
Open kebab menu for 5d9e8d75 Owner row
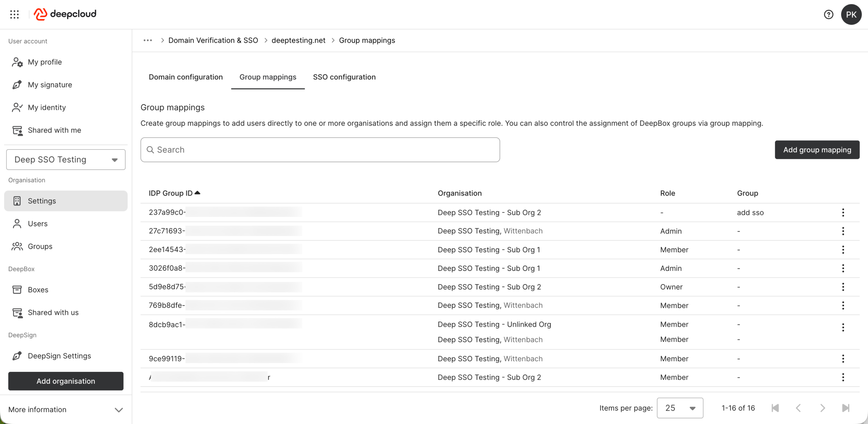point(843,287)
